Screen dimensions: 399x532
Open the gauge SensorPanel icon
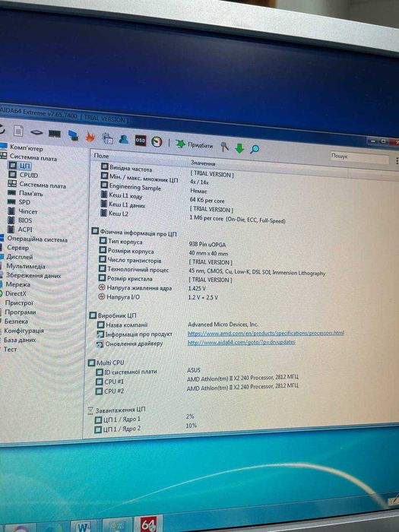tap(157, 141)
